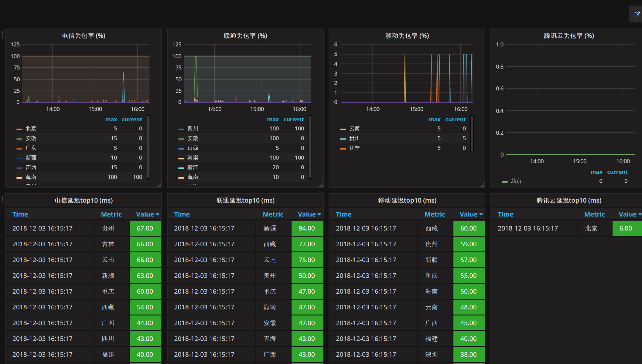Click sort arrow beside Value in 联通延迟top10
The image size is (642, 364).
319,214
